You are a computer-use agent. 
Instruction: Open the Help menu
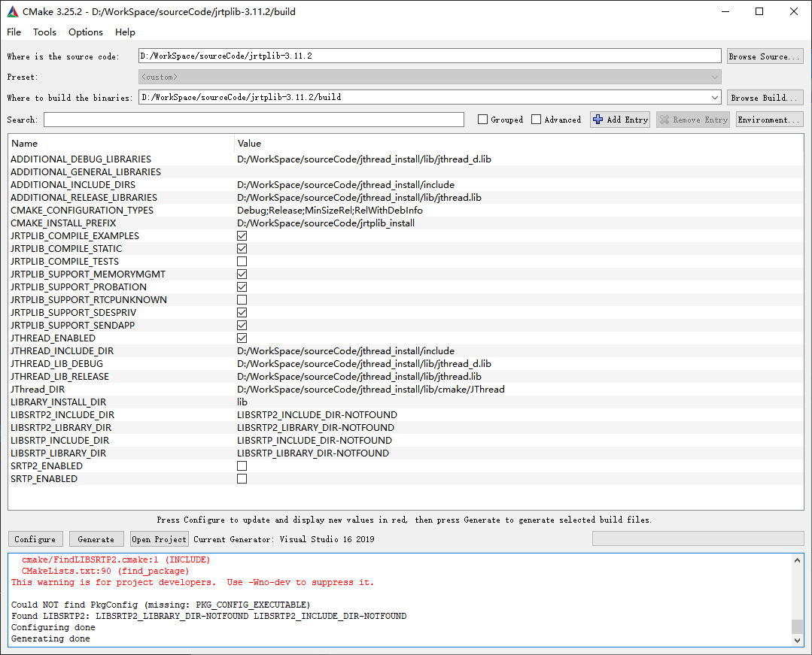[126, 32]
